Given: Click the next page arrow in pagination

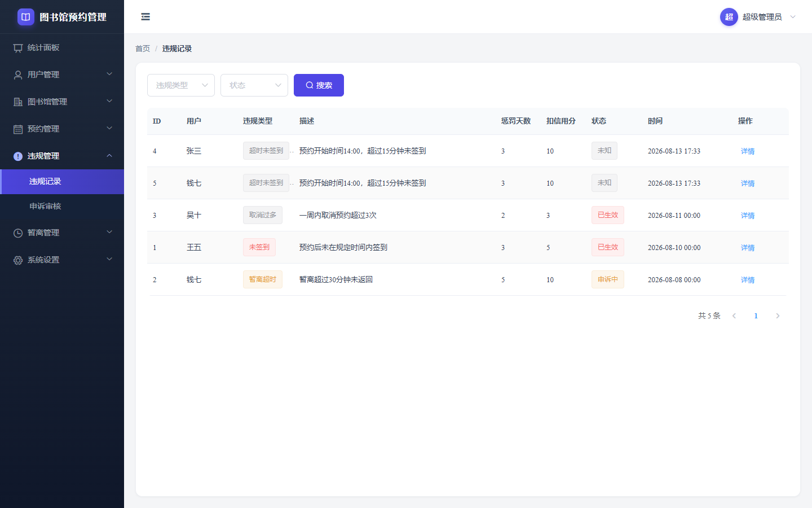Looking at the screenshot, I should [778, 316].
